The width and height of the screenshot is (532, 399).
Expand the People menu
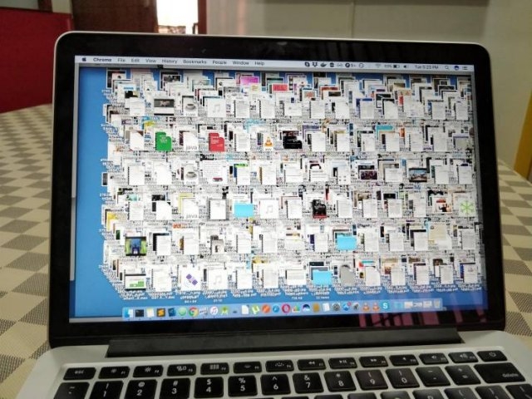click(219, 62)
